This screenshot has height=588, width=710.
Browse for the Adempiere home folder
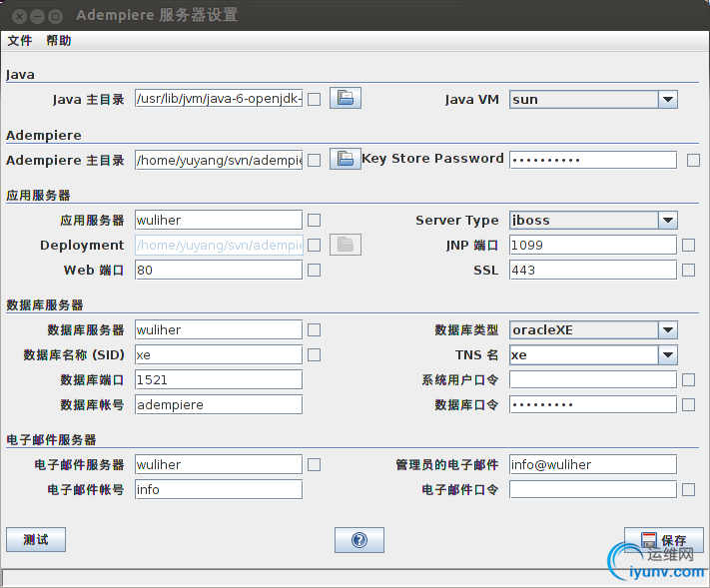(x=346, y=159)
